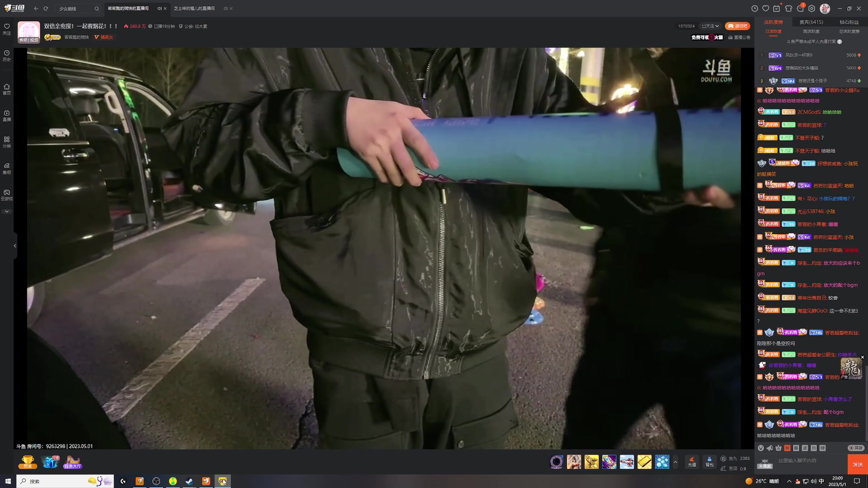Open watch history clock icon in title bar
Image resolution: width=868 pixels, height=488 pixels.
(755, 9)
